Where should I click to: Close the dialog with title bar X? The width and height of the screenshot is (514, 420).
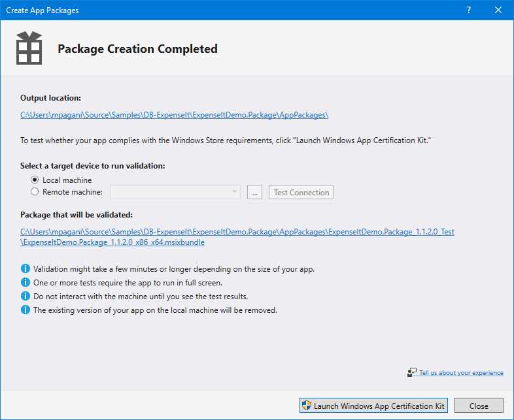tap(498, 10)
